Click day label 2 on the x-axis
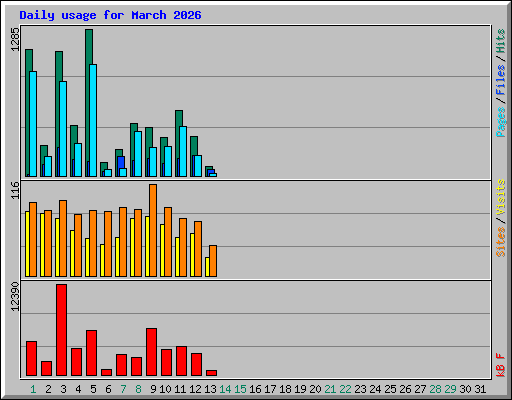This screenshot has height=400, width=512. 48,389
